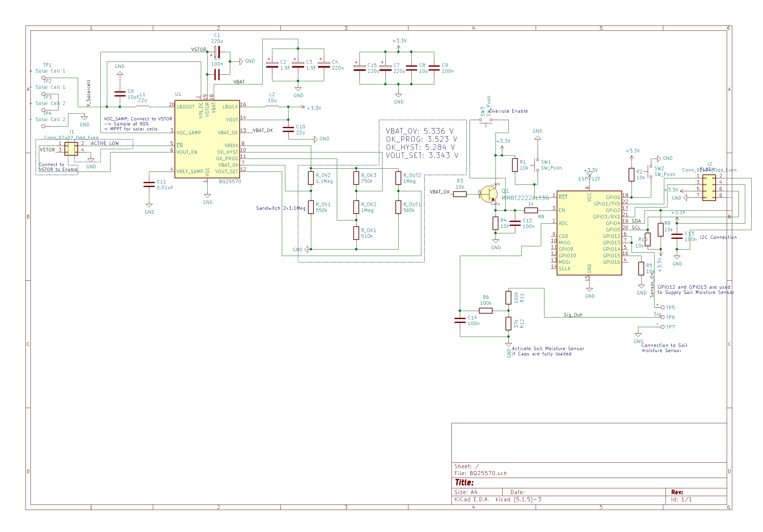Select test point TP5
This screenshot has height=532, width=763.
[663, 307]
